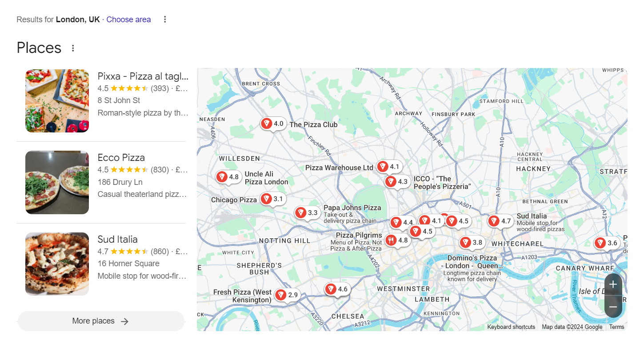Zoom out of the map with minus button
Screen dimensions: 644x352
coord(613,307)
